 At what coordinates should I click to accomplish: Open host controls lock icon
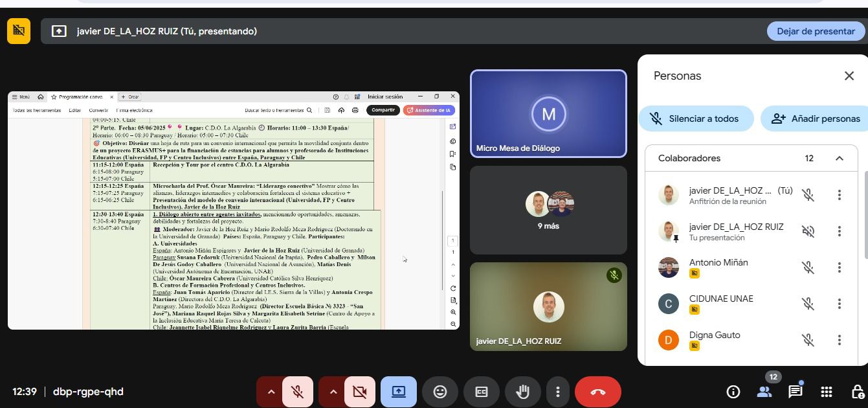[857, 392]
